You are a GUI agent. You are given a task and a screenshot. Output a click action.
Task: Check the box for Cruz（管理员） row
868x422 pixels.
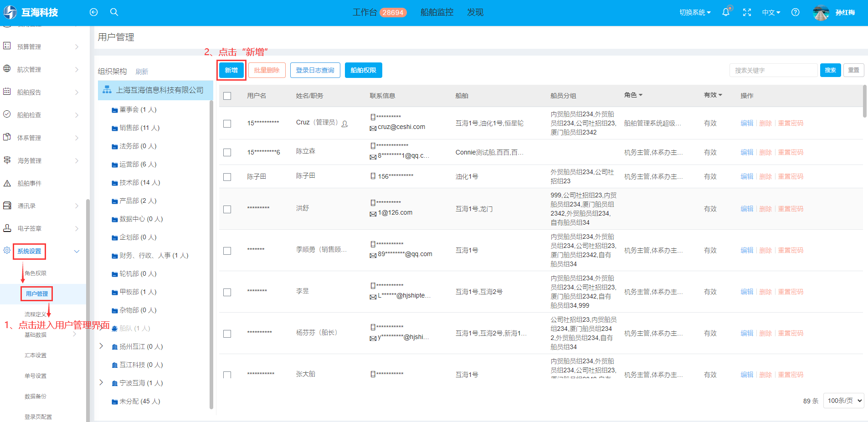coord(227,124)
